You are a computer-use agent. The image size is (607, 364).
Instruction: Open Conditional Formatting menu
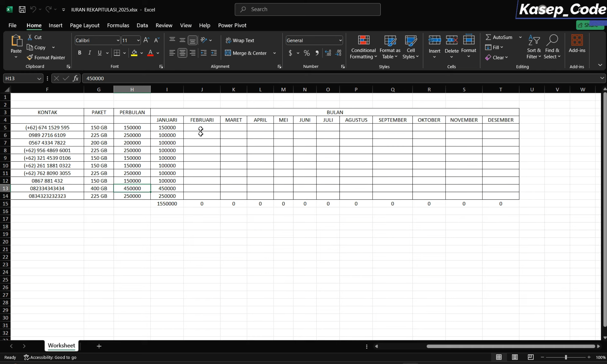click(x=363, y=47)
